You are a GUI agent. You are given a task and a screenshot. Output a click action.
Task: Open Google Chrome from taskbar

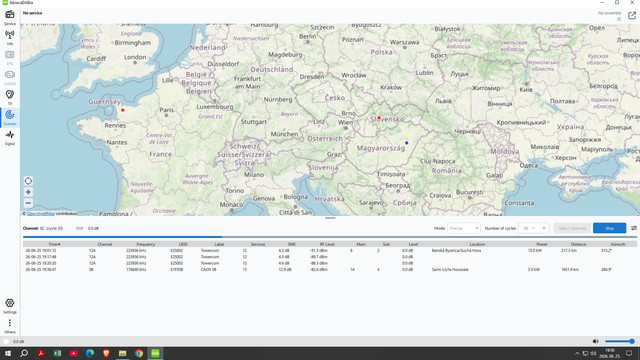[139, 353]
